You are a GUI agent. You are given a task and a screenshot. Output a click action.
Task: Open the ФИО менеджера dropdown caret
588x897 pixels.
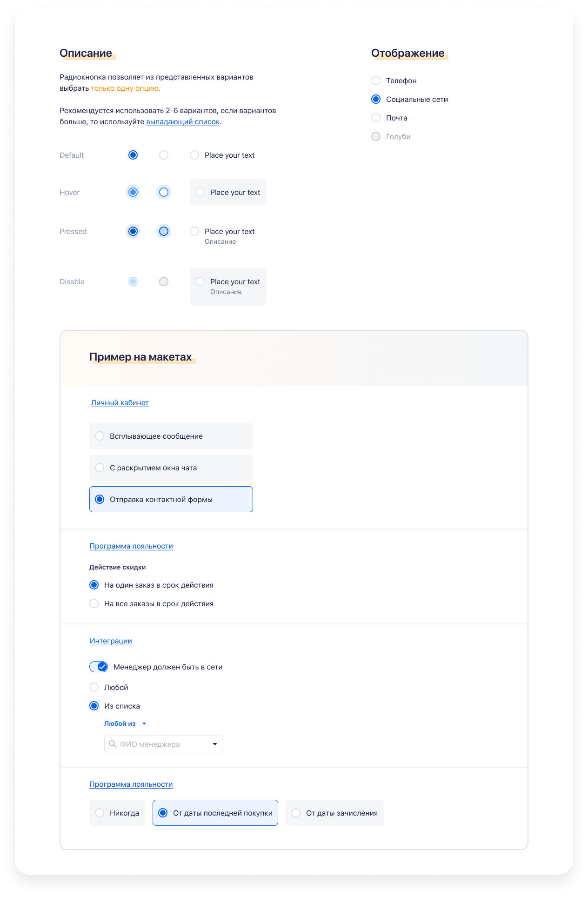(x=215, y=744)
